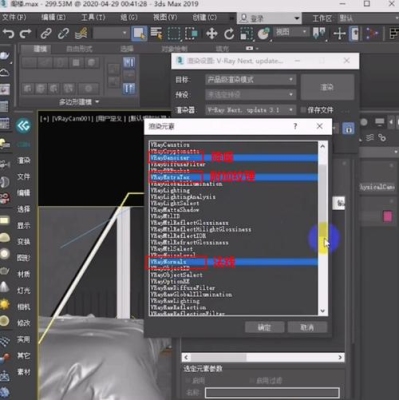Screen dimensions: 399x400
Task: Expand the 多边形建模 ribbon panel
Action: click(x=79, y=102)
